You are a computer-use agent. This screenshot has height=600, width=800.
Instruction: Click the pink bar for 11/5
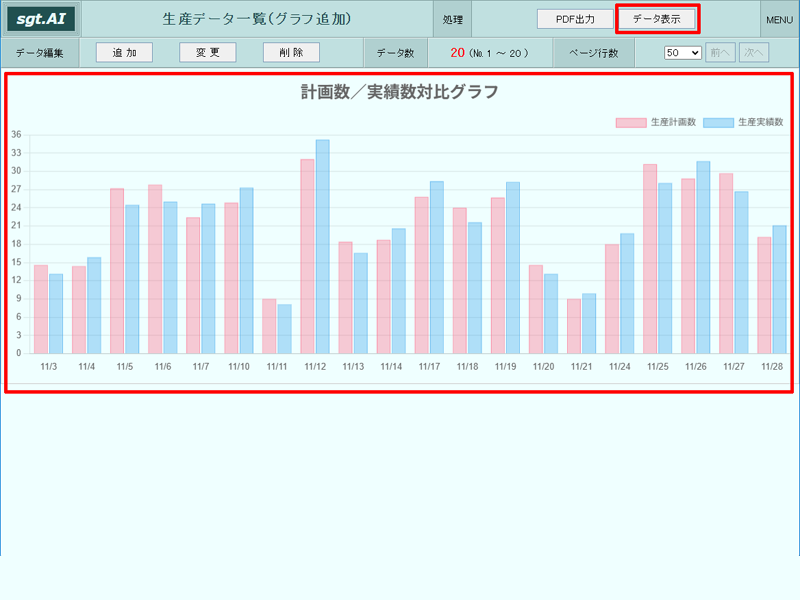[x=117, y=271]
